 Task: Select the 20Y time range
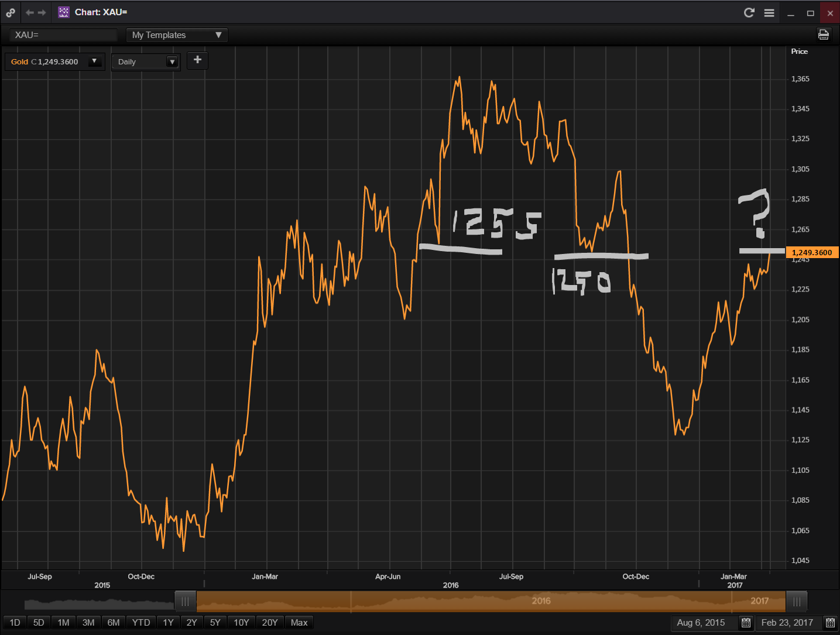pyautogui.click(x=270, y=623)
